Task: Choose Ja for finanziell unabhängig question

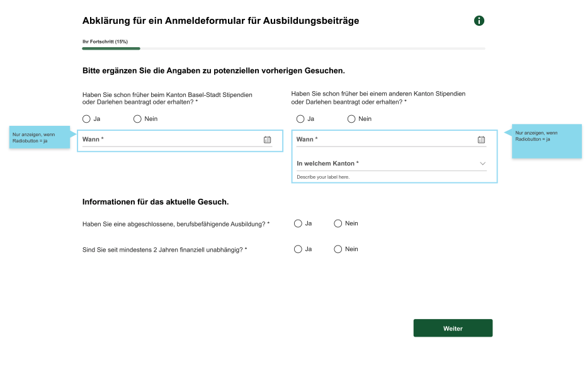Action: click(x=298, y=249)
